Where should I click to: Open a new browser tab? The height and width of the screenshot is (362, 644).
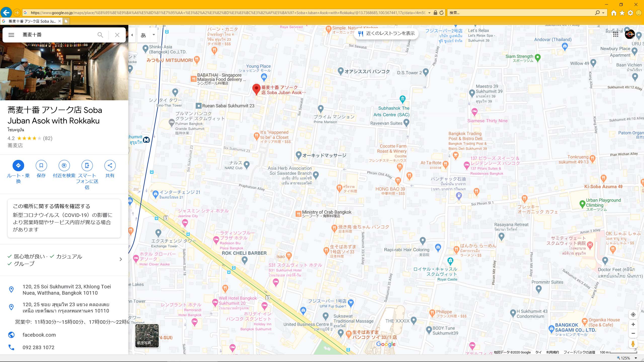pos(66,21)
